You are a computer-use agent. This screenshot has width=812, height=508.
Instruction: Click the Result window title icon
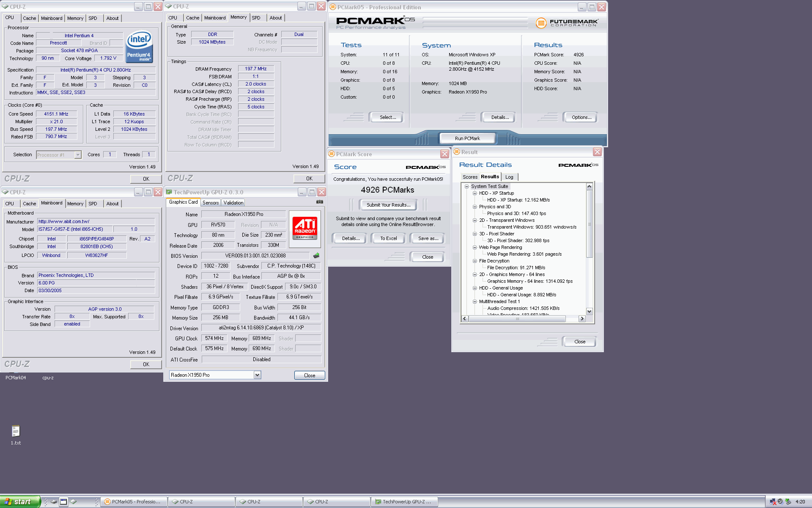tap(457, 152)
